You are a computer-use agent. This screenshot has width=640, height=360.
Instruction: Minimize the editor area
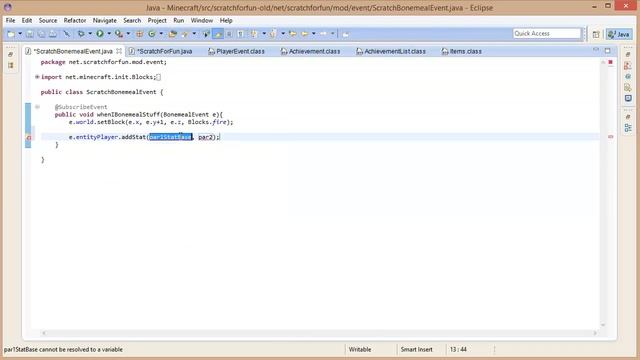click(x=596, y=50)
